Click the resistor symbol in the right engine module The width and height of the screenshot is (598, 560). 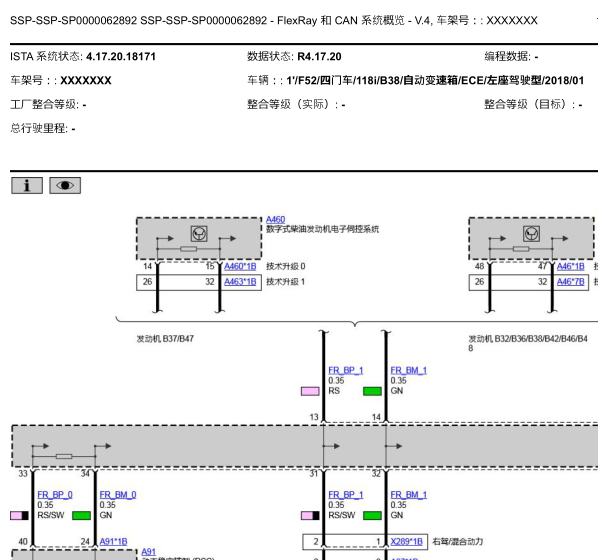pos(521,249)
